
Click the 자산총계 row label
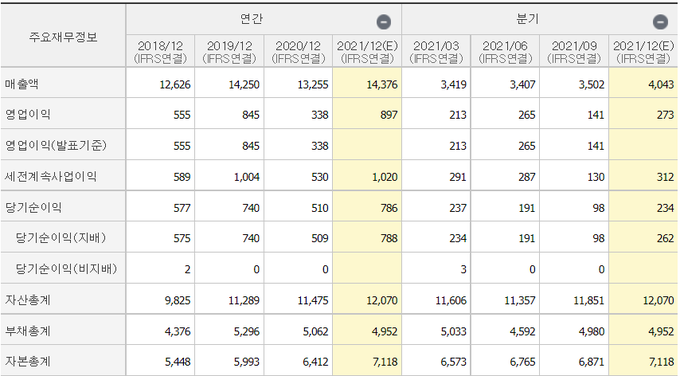(x=28, y=300)
